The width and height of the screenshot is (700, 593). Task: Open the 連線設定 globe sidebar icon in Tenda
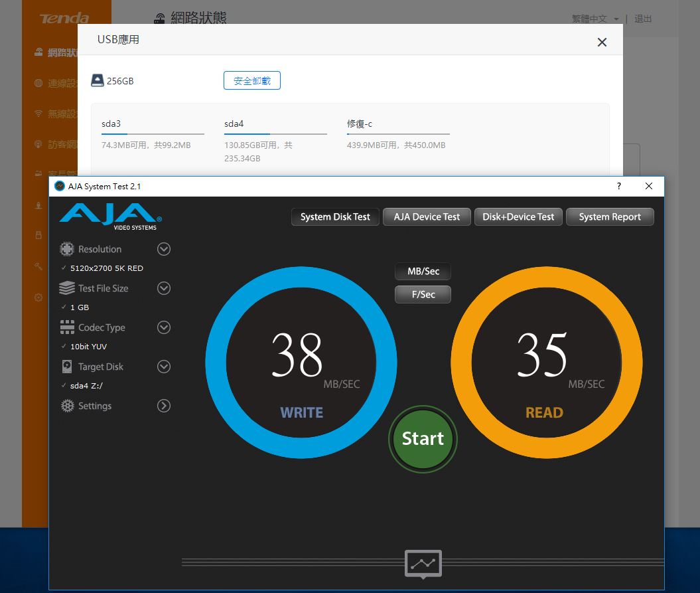[x=38, y=83]
